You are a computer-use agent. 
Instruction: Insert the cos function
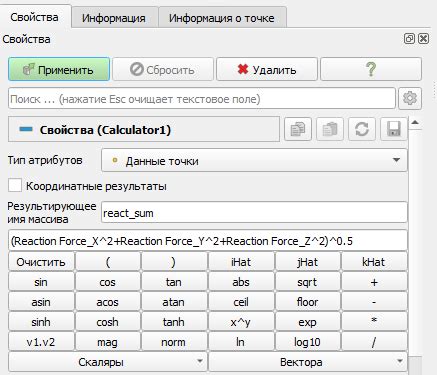click(x=108, y=282)
